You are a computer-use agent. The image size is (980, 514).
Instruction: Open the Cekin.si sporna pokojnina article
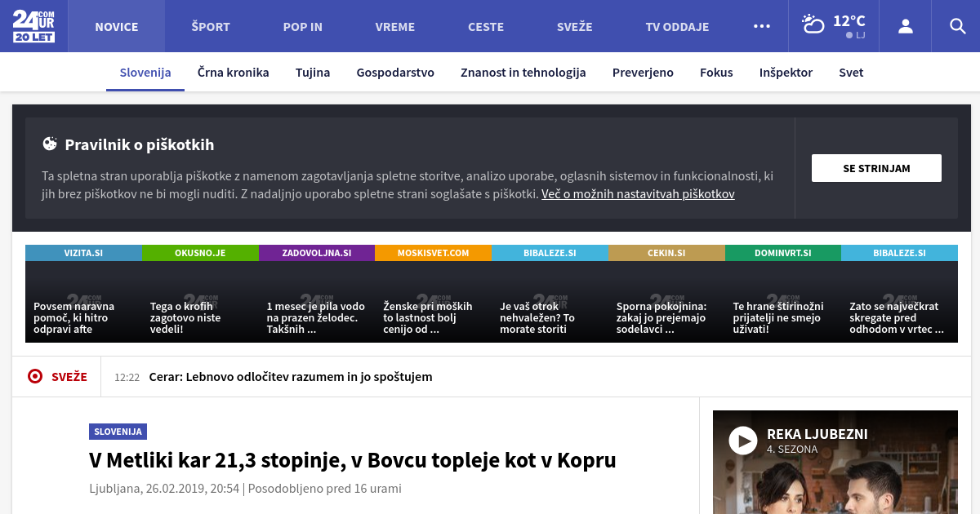[666, 301]
